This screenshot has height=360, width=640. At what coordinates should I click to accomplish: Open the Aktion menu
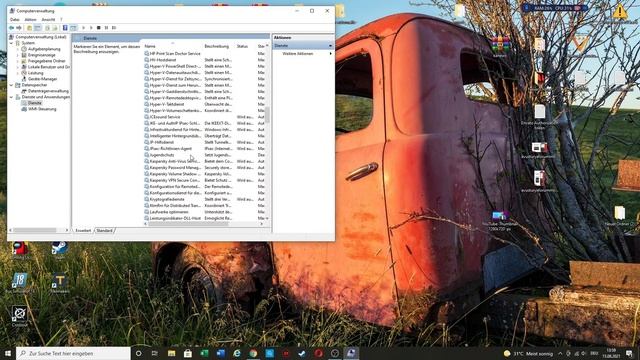[30, 20]
